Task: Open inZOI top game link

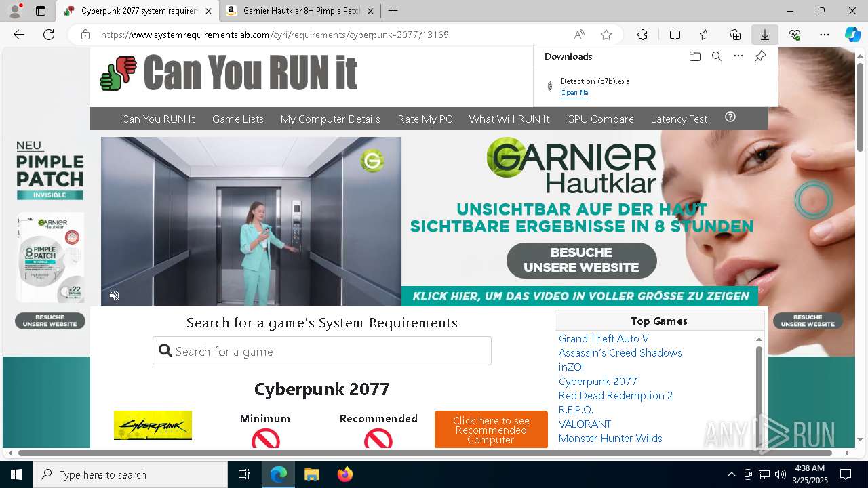Action: [571, 367]
